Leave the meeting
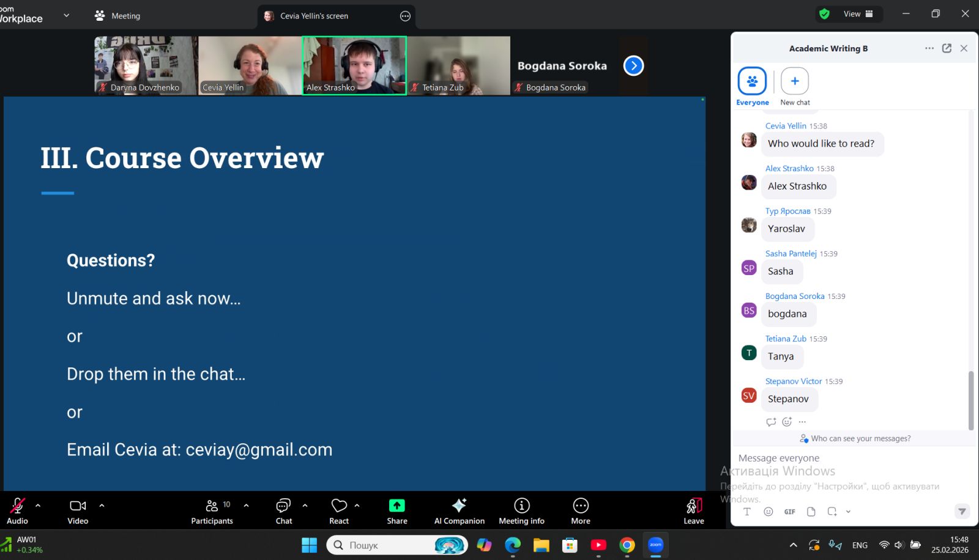This screenshot has height=560, width=979. (694, 510)
